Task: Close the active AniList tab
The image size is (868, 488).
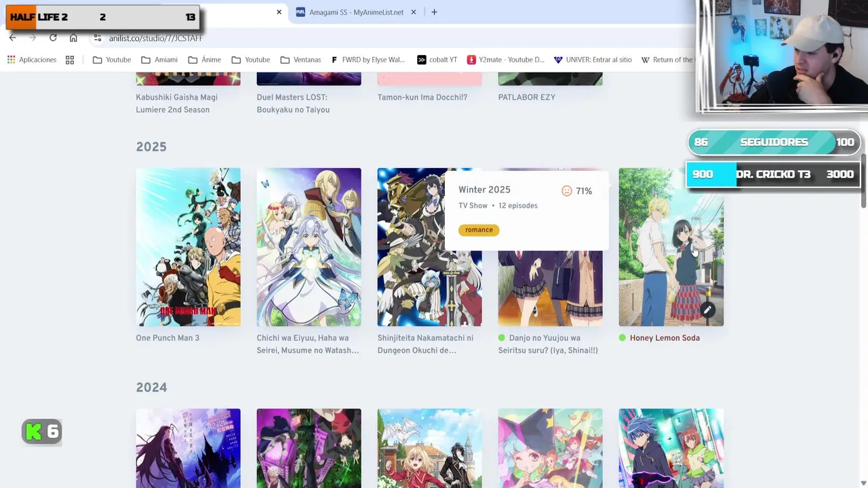Action: (x=279, y=12)
